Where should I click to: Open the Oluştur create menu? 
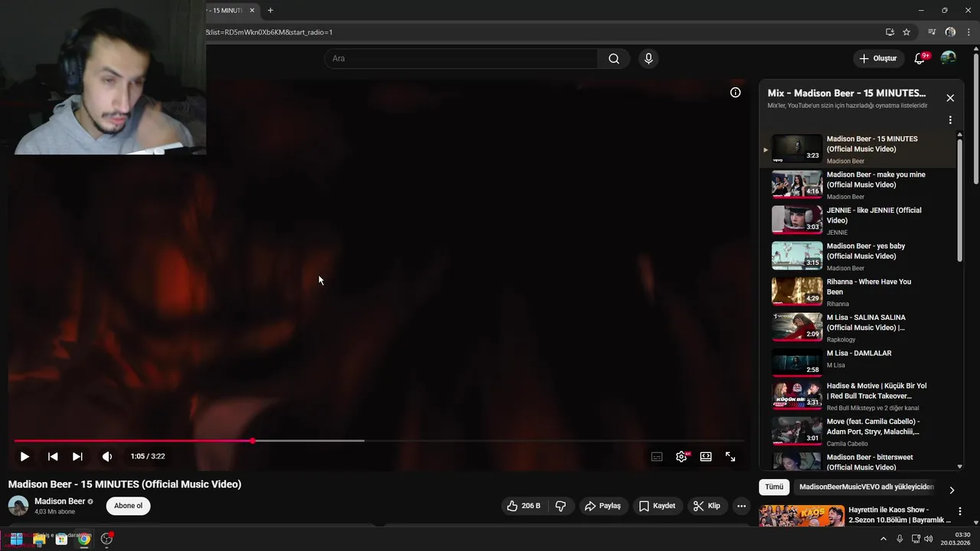coord(877,59)
